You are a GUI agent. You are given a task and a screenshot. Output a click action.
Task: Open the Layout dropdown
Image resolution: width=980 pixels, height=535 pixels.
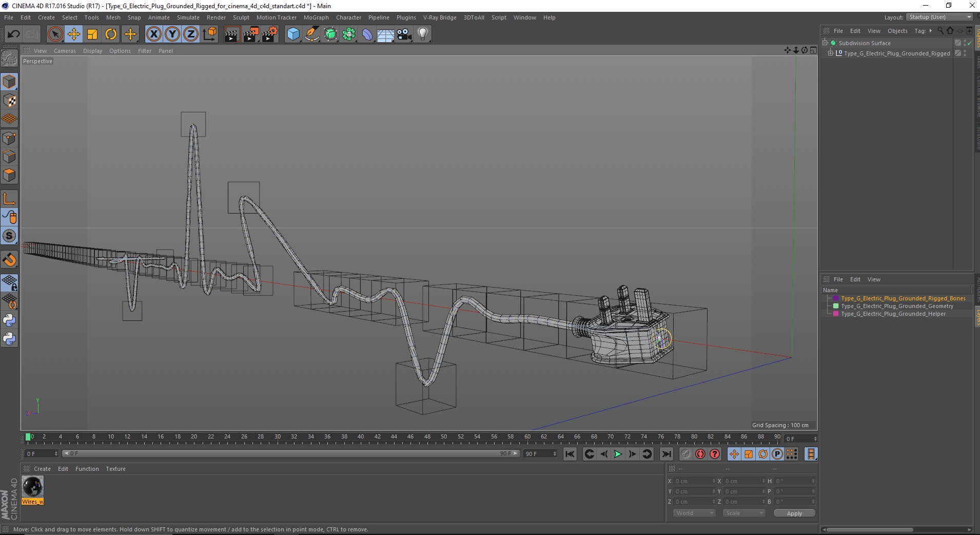tap(940, 17)
